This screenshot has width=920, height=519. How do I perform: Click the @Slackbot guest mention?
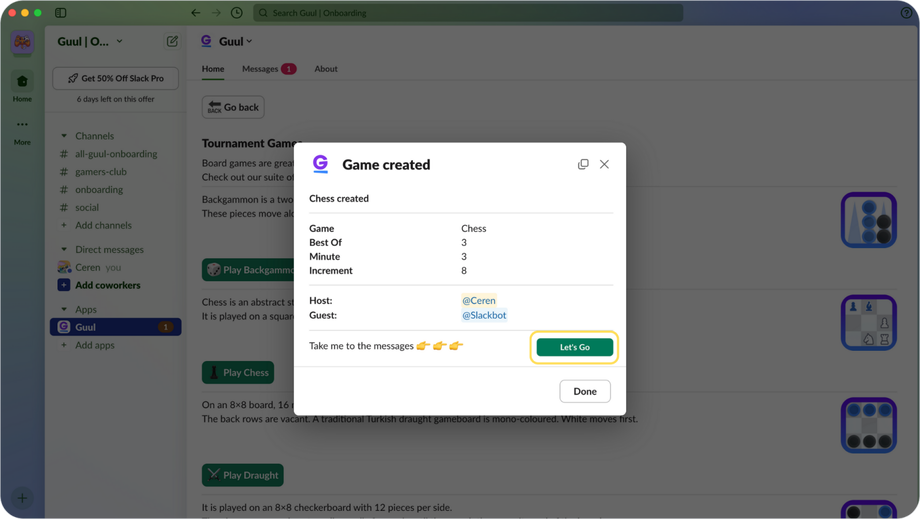(484, 315)
